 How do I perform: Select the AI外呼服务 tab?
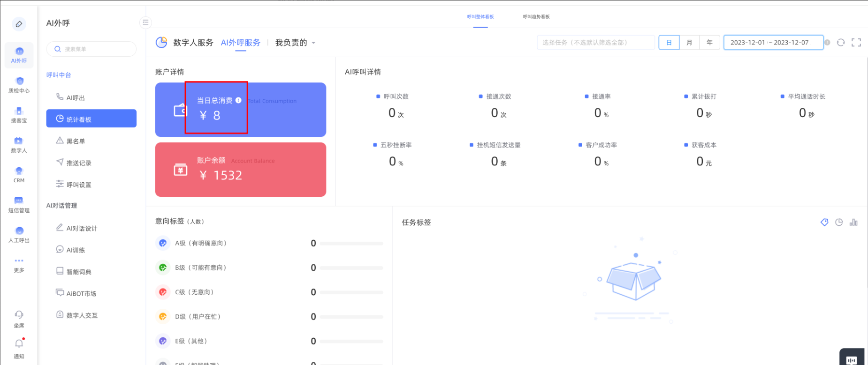(x=240, y=43)
